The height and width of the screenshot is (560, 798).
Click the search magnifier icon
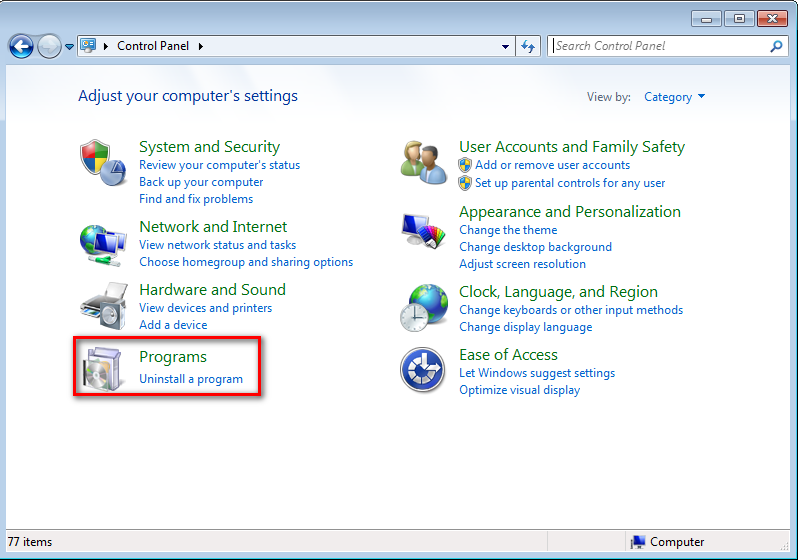point(776,46)
